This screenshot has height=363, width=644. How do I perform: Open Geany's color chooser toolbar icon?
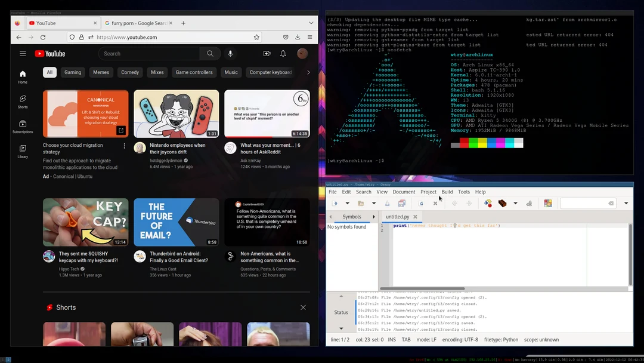coord(547,203)
